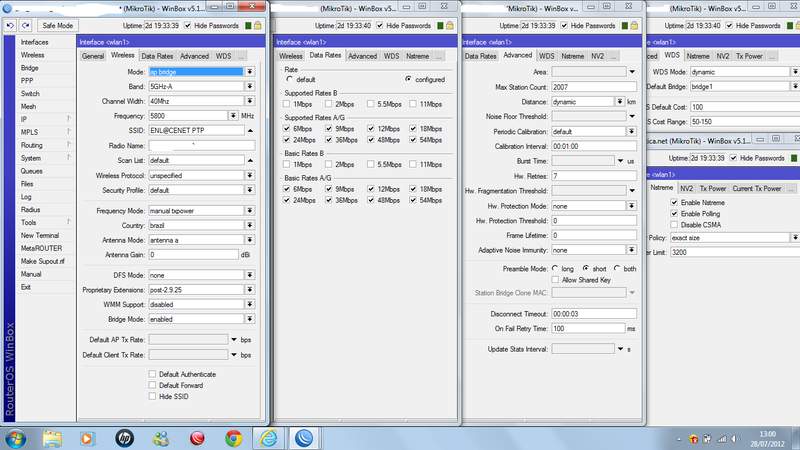The height and width of the screenshot is (450, 800).
Task: Click the redo arrow in first WinBox toolbar
Action: [x=26, y=26]
